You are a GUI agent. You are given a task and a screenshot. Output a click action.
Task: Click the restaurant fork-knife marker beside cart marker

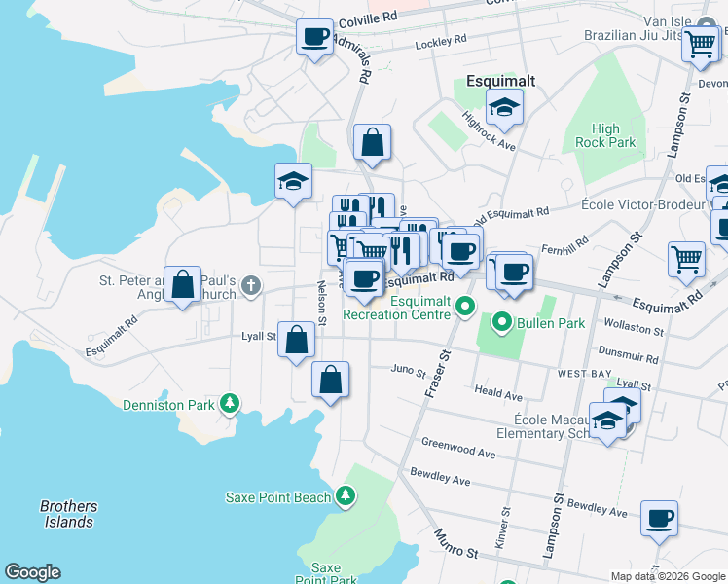click(x=401, y=254)
